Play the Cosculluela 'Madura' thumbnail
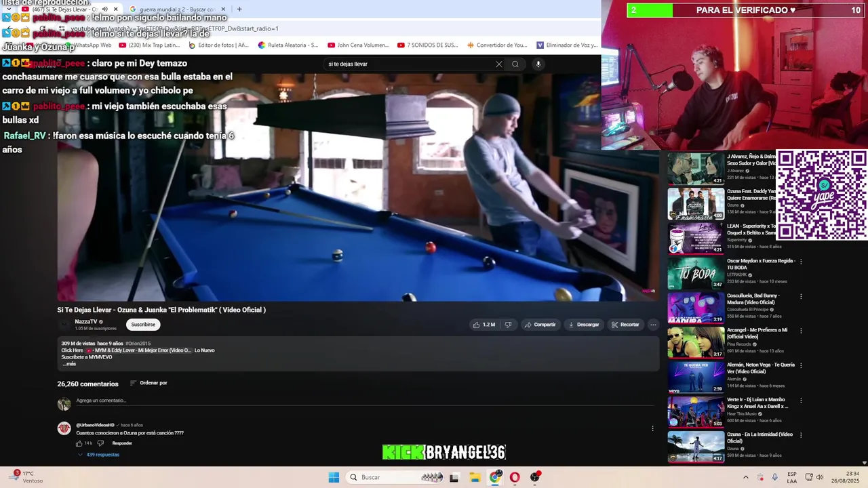This screenshot has width=868, height=488. 696,308
